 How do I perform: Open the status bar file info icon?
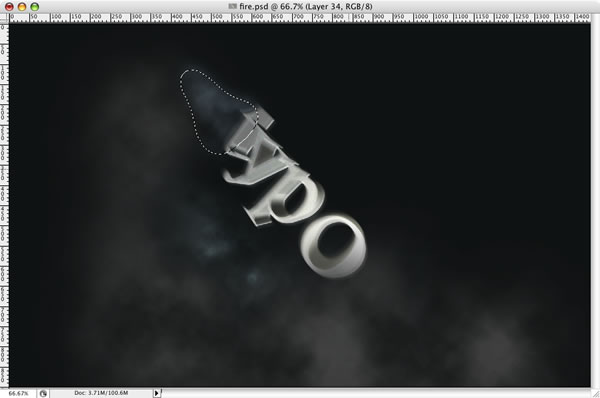(x=43, y=393)
